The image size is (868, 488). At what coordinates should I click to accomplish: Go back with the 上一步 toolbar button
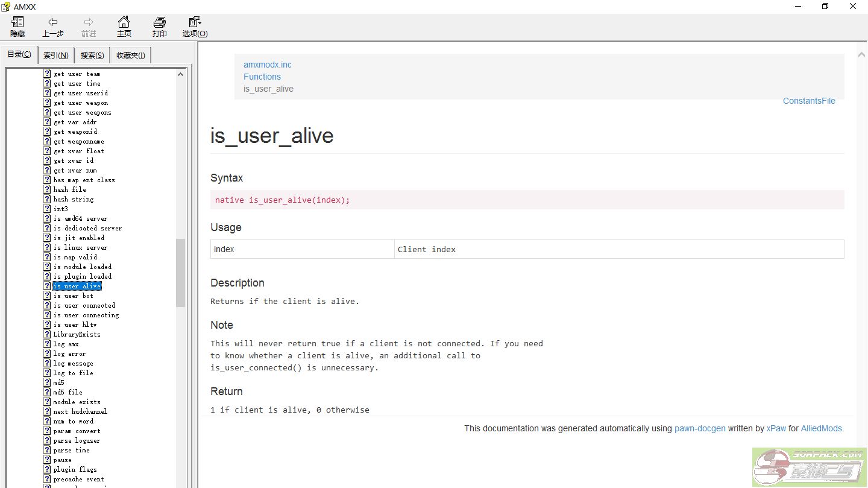(x=53, y=27)
